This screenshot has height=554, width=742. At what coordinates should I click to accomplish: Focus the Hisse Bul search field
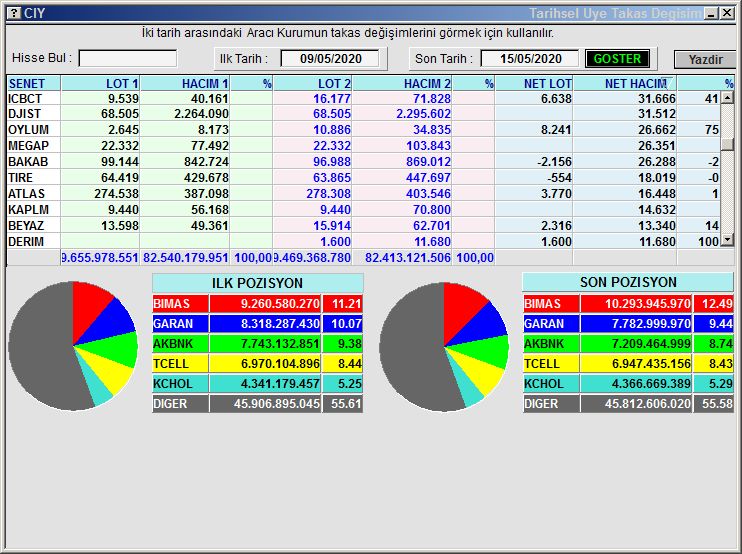click(x=128, y=59)
